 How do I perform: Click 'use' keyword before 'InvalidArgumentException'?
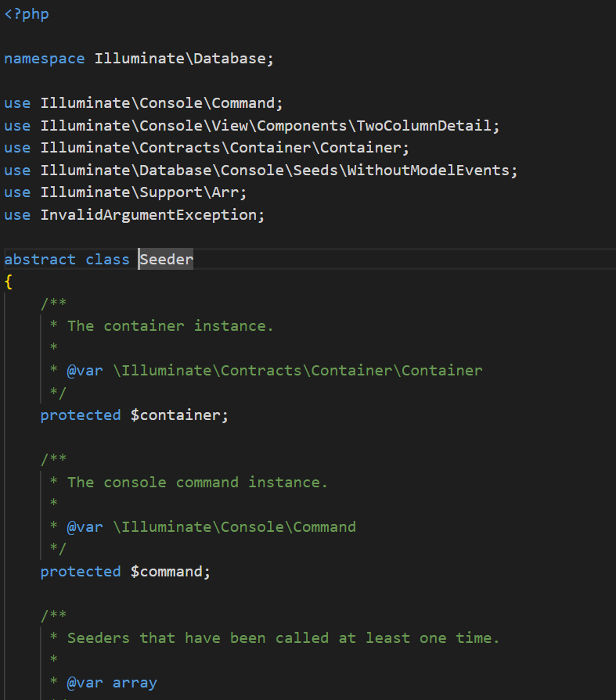point(17,215)
